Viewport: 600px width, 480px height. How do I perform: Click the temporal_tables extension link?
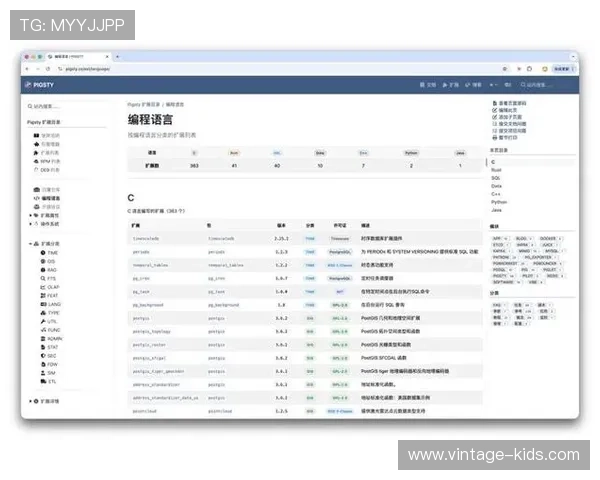[150, 265]
